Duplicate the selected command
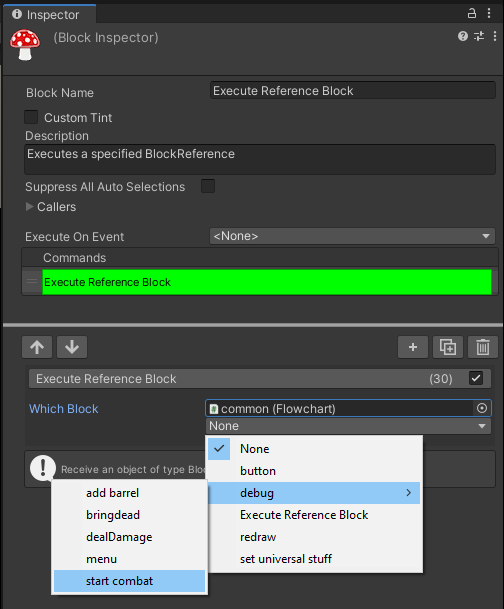 point(448,347)
